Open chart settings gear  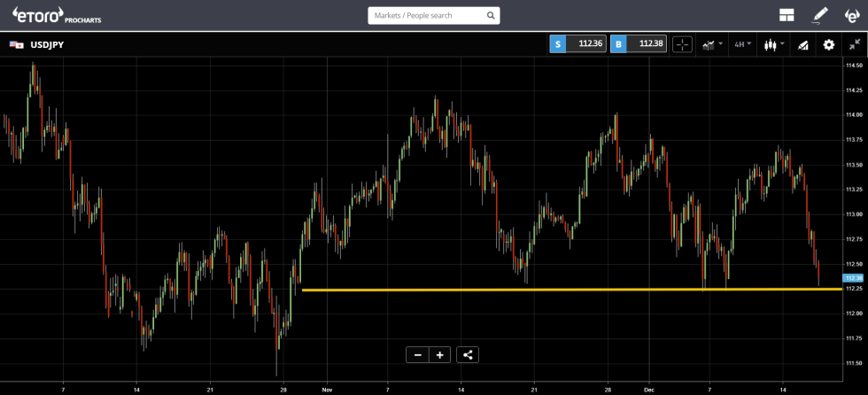click(x=829, y=44)
